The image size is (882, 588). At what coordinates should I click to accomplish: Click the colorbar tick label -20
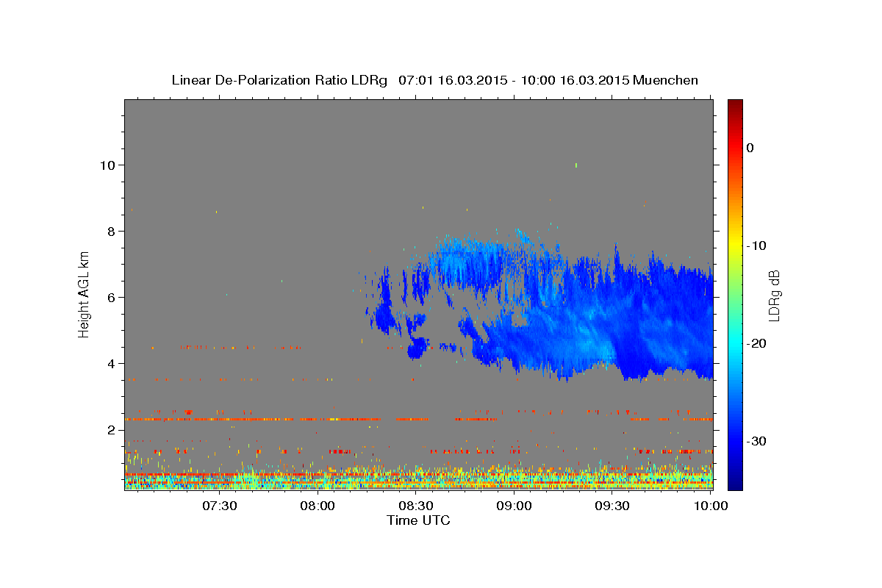pyautogui.click(x=756, y=343)
